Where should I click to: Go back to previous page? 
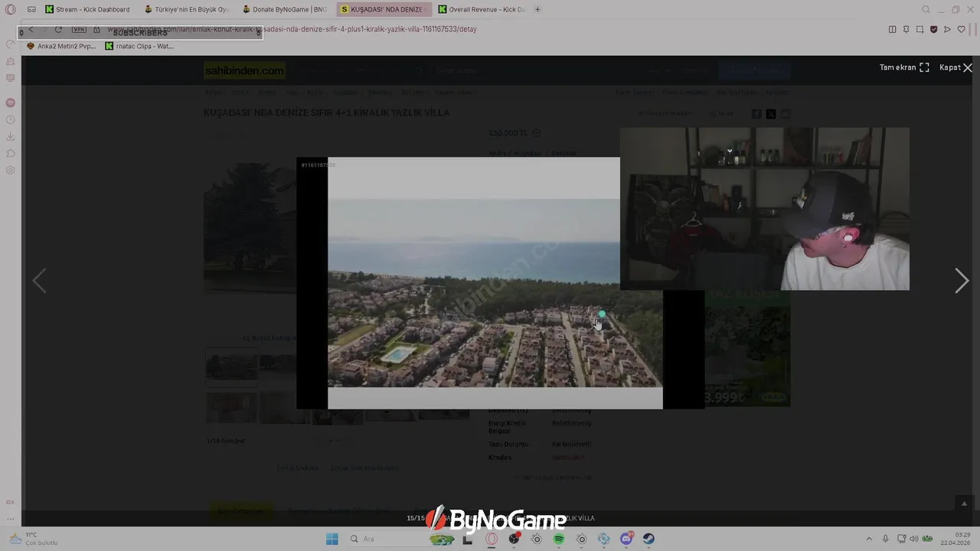click(x=31, y=29)
